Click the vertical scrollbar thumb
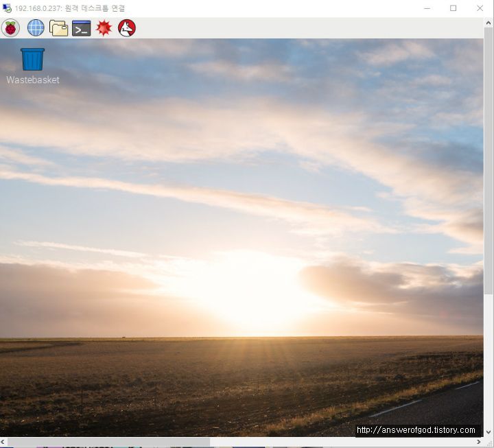Viewport: 494px width, 448px height. (x=489, y=161)
